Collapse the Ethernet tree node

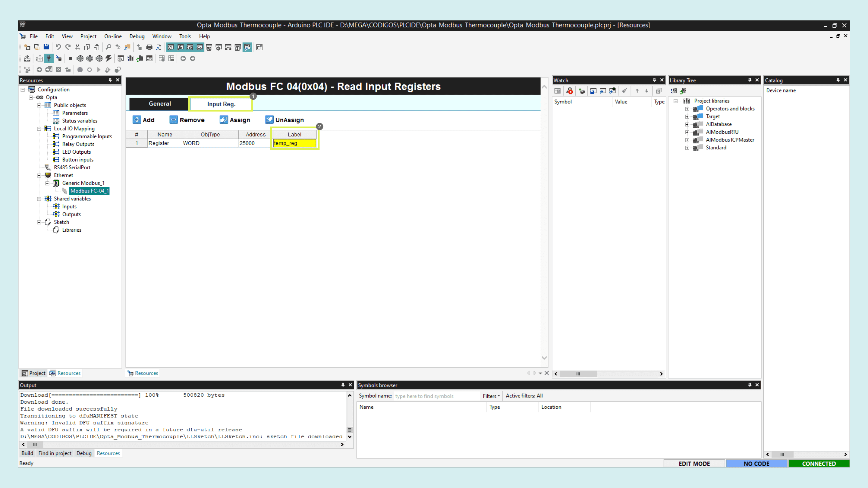coord(39,175)
